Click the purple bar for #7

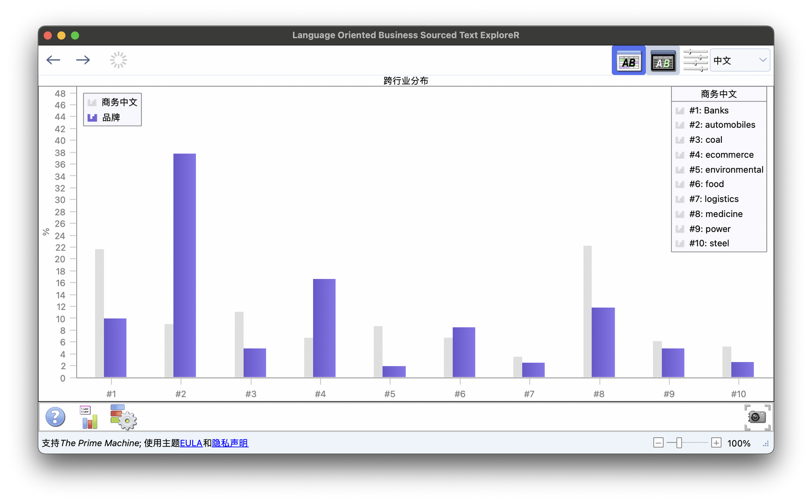533,370
